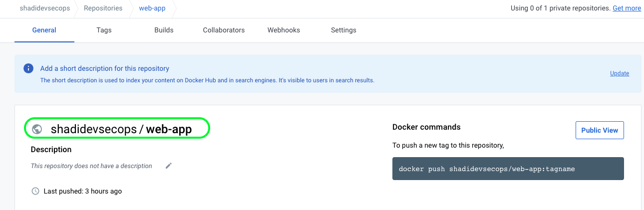Follow the Get more link
Screen dimensions: 644x210
[627, 8]
